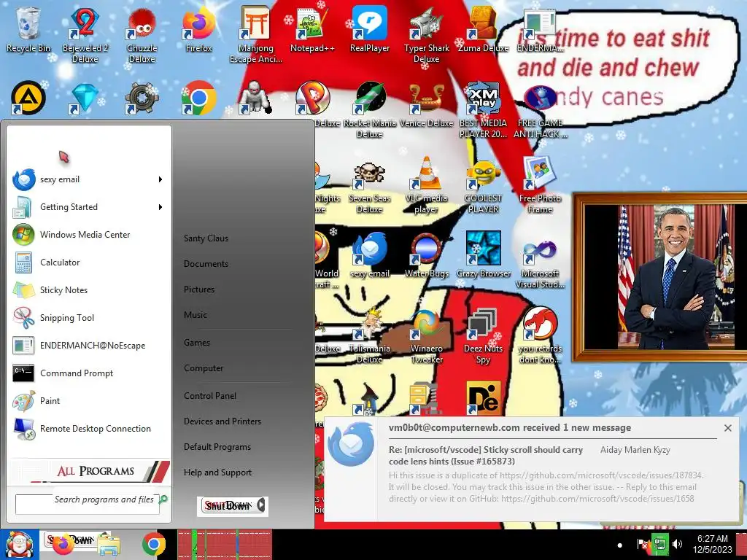
Task: Launch Zuma Deluxe desktop icon
Action: click(x=483, y=29)
